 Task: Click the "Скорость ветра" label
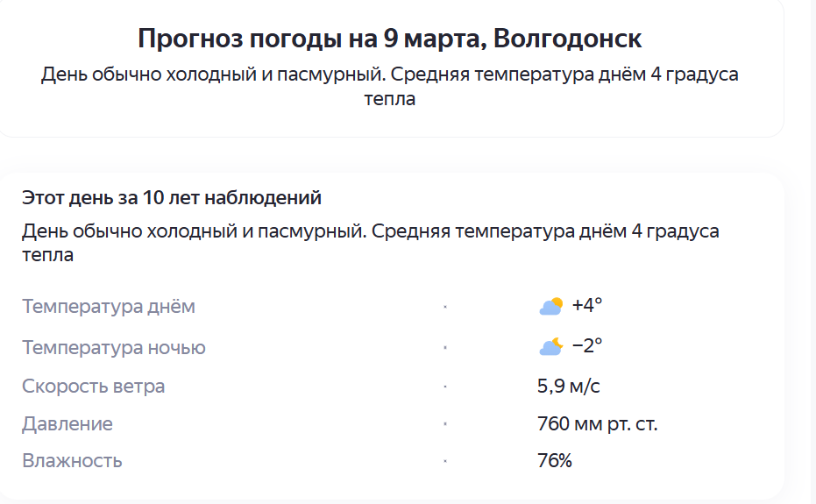click(x=94, y=386)
